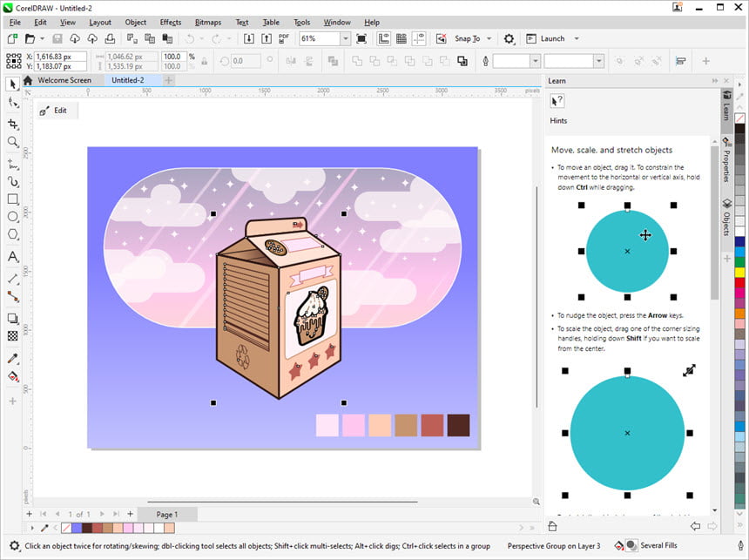Select the Pick tool in the toolbox
This screenshot has height=560, width=749.
[x=13, y=84]
